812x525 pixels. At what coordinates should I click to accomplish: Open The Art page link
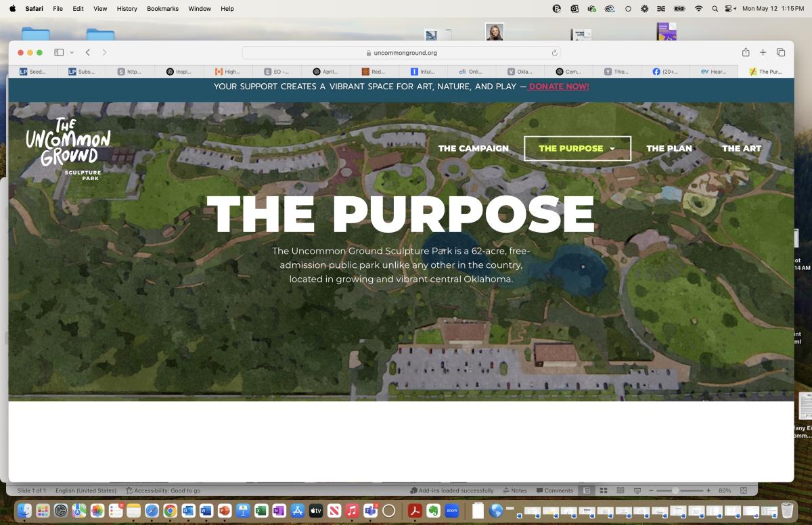pos(742,149)
